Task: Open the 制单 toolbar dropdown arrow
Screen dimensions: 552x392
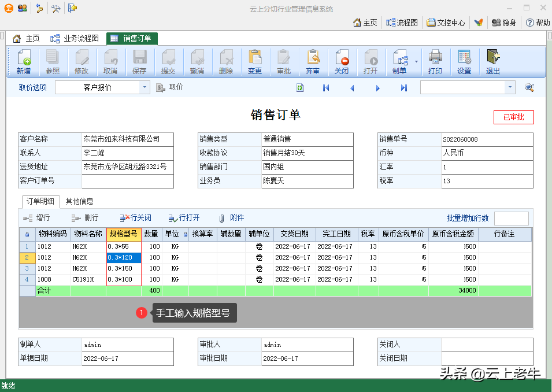Action: 416,61
